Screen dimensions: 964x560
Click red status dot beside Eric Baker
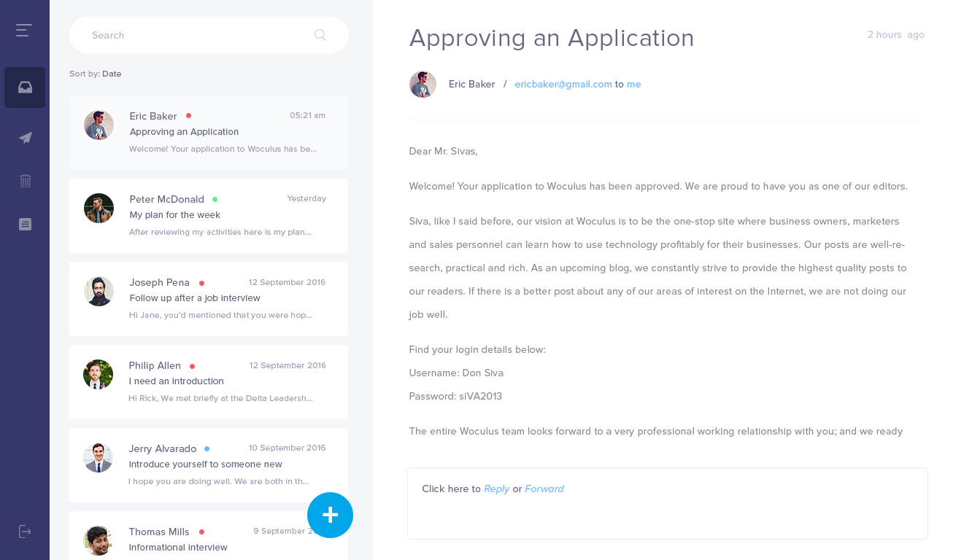click(188, 115)
